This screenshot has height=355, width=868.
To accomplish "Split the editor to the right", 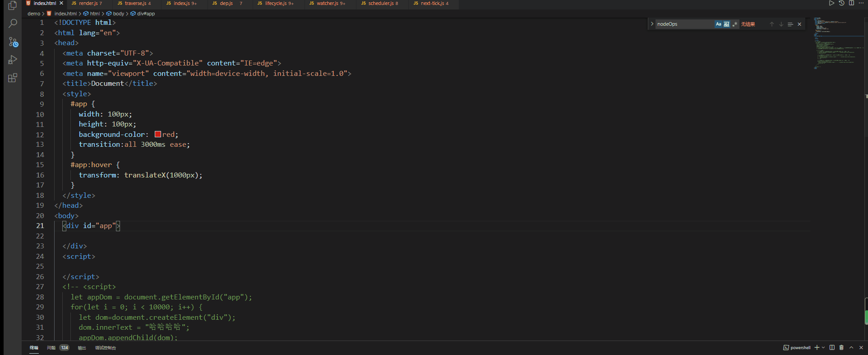I will click(851, 3).
